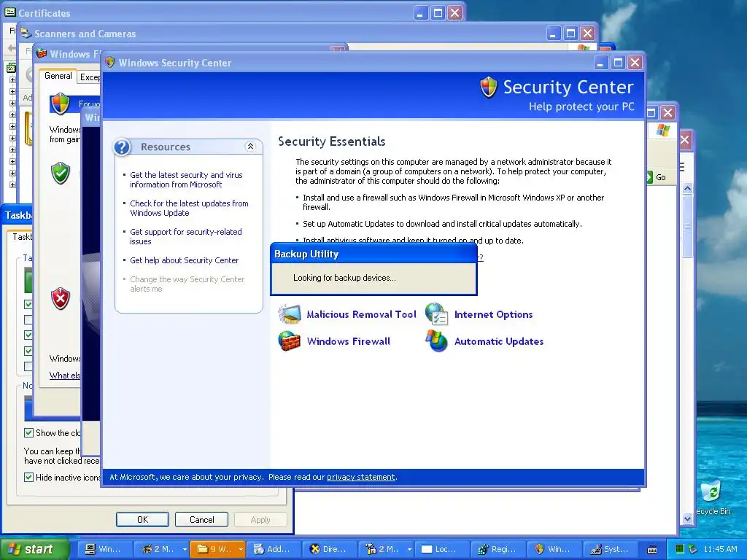The width and height of the screenshot is (747, 560).
Task: Click the Backup Utility dialog title bar
Action: 373,254
